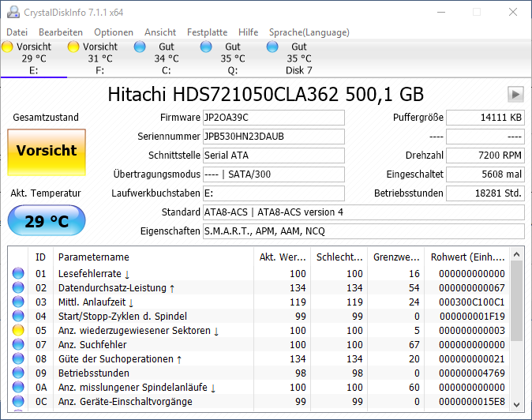
Task: Click the 29 °C temperature button
Action: point(47,220)
